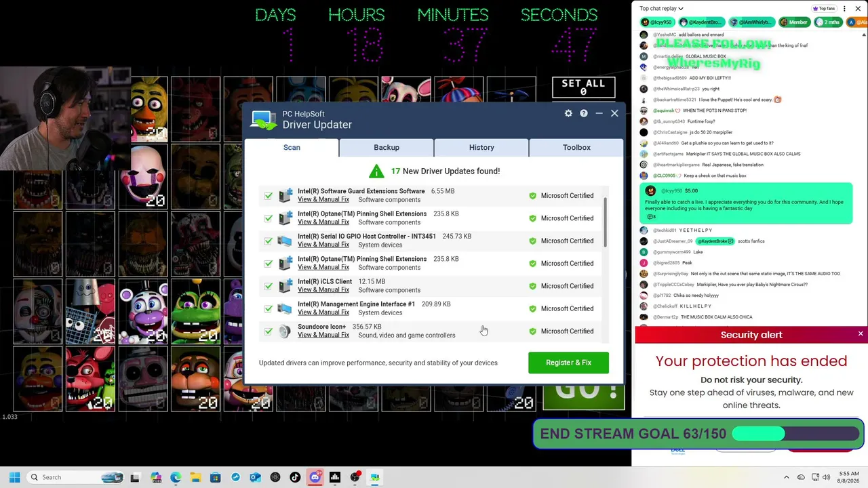
Task: Click the certified shield on the Soundcore Icon+ row
Action: (532, 331)
